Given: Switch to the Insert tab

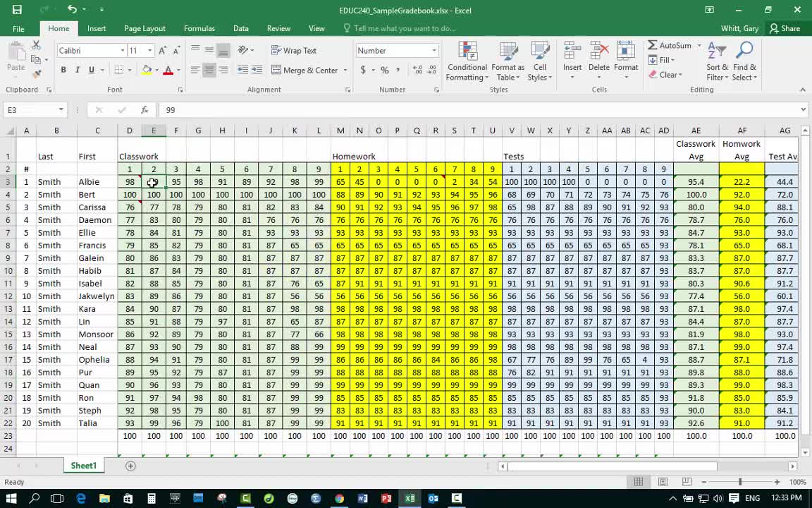Looking at the screenshot, I should (x=97, y=28).
